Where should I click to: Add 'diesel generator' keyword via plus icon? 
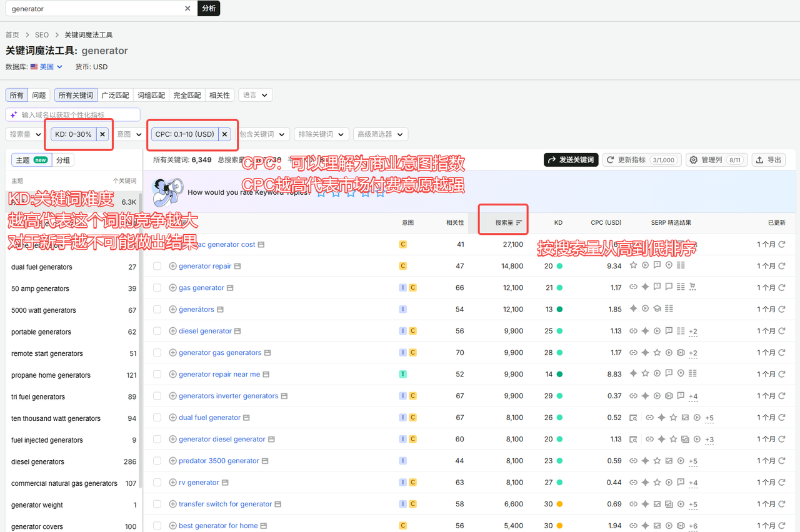pos(173,331)
